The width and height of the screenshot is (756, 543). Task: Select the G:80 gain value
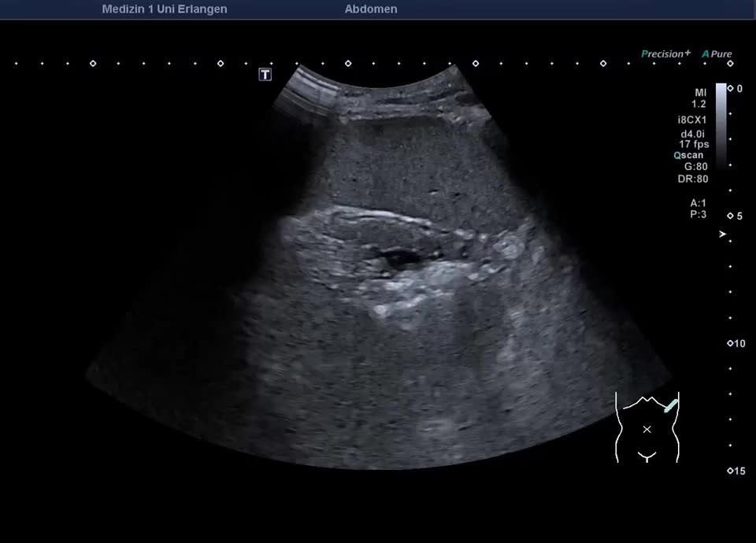pos(695,167)
